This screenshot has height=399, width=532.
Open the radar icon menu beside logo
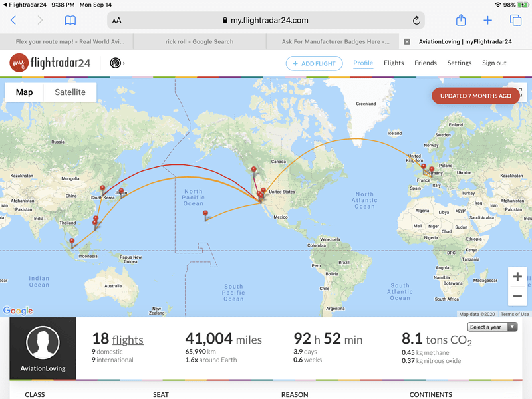tap(117, 63)
